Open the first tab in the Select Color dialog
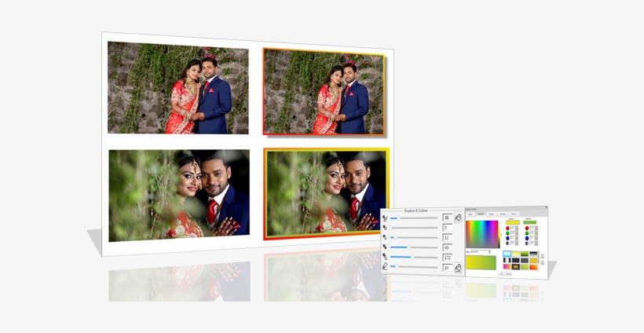 pyautogui.click(x=470, y=214)
